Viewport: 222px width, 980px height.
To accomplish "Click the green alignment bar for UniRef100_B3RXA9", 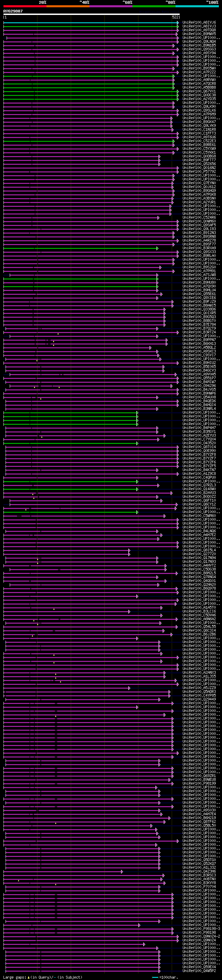I will [81, 248].
